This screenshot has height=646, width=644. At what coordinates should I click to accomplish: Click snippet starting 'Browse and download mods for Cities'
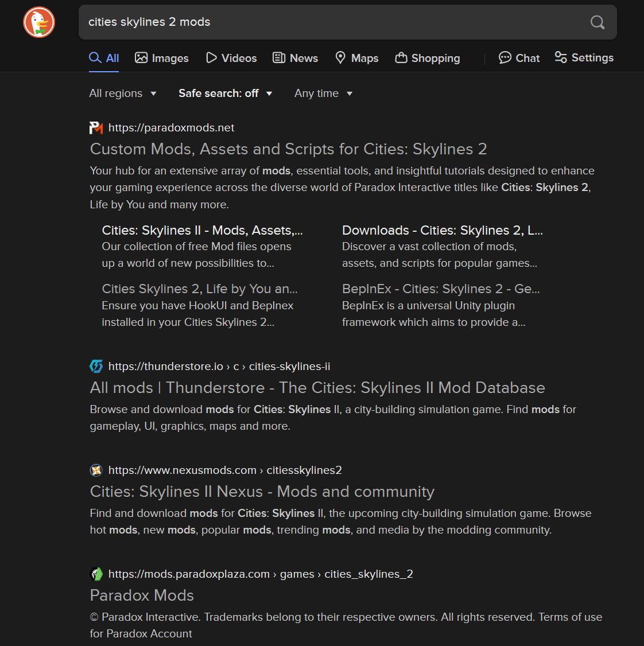333,418
